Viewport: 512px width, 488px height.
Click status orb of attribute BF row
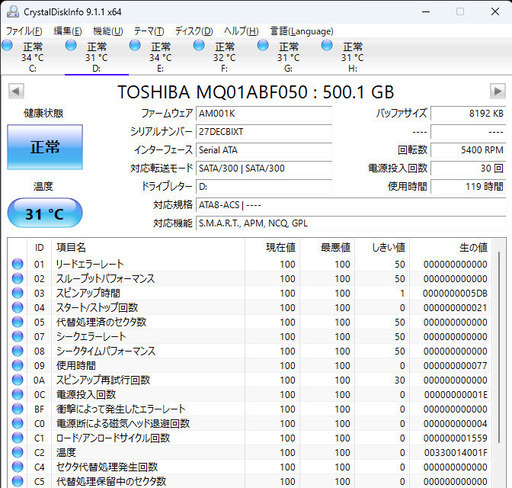[18, 409]
